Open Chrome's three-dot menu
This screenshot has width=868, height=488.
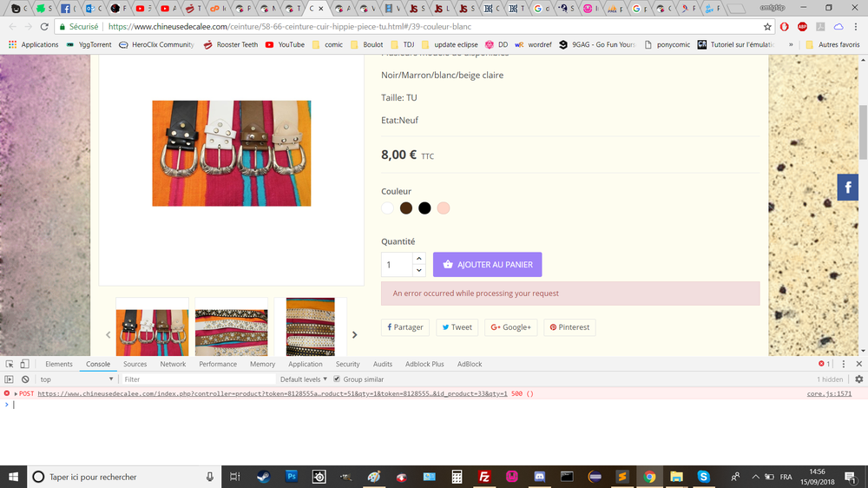click(856, 27)
